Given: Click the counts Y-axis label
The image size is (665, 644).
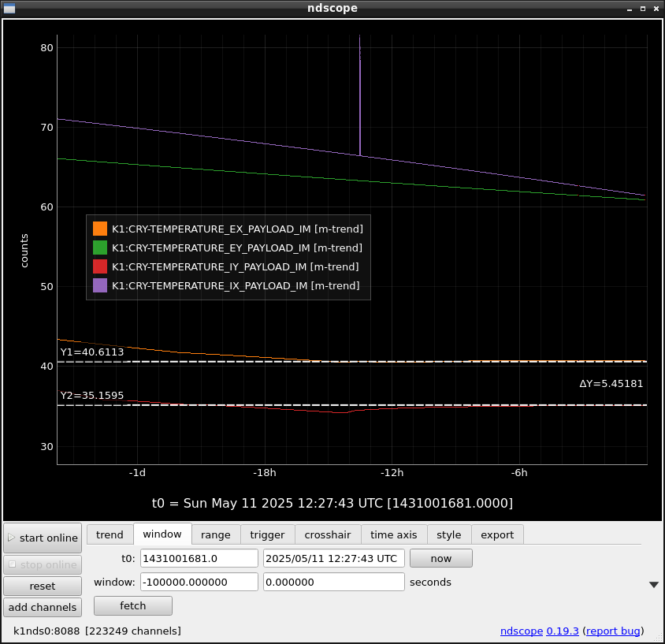Looking at the screenshot, I should click(24, 251).
